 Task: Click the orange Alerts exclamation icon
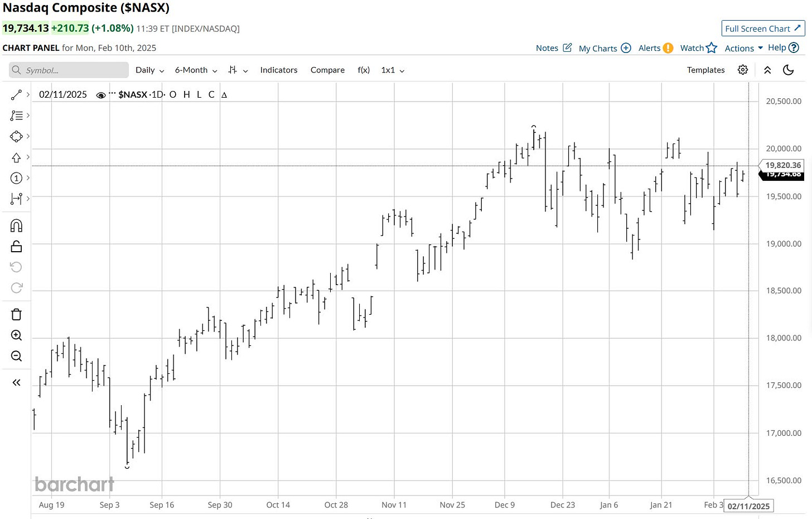coord(668,48)
